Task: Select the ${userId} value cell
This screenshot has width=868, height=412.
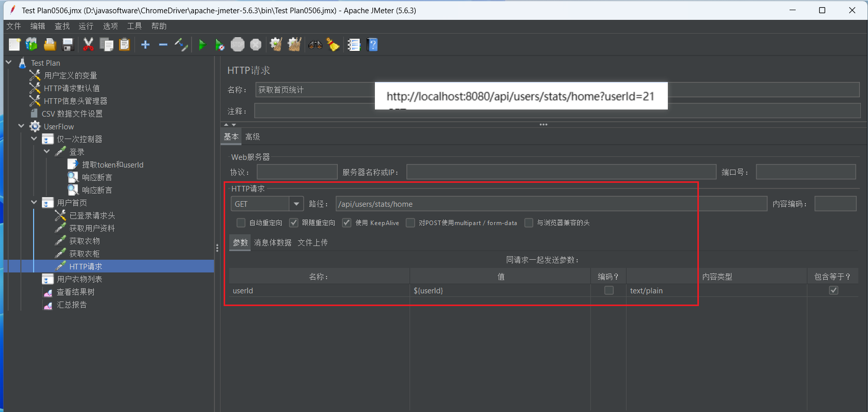Action: coord(500,290)
